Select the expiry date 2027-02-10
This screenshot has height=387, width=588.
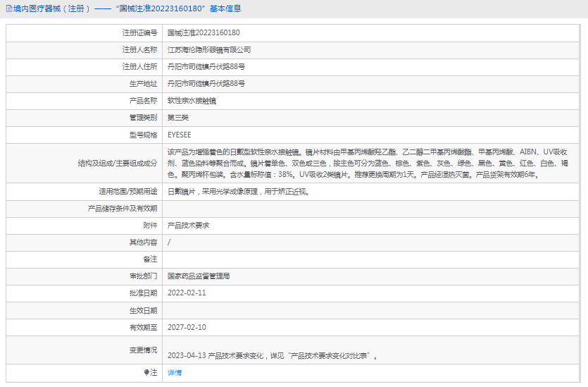187,327
